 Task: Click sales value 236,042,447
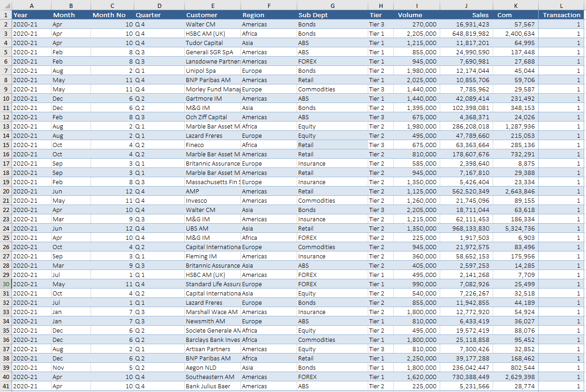466,367
